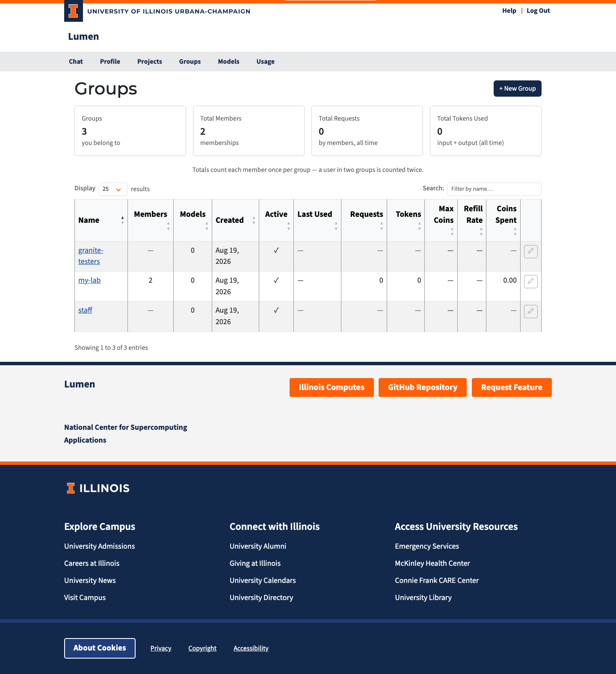Screen dimensions: 616x674
Task: Open University Admissions footer link
Action: [99, 546]
